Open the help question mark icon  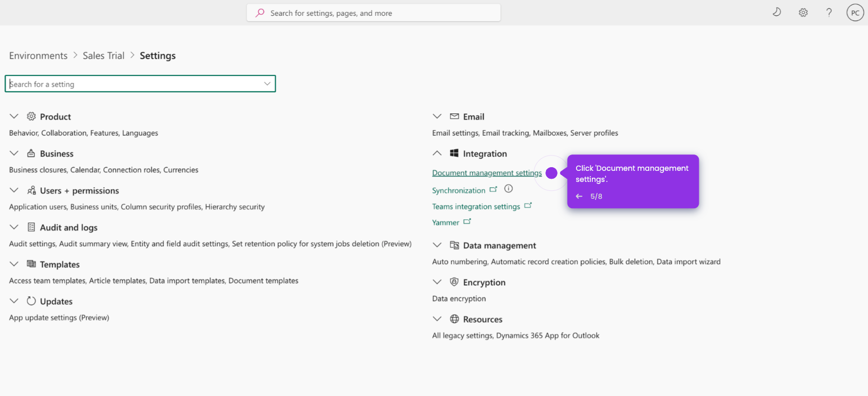coord(829,13)
